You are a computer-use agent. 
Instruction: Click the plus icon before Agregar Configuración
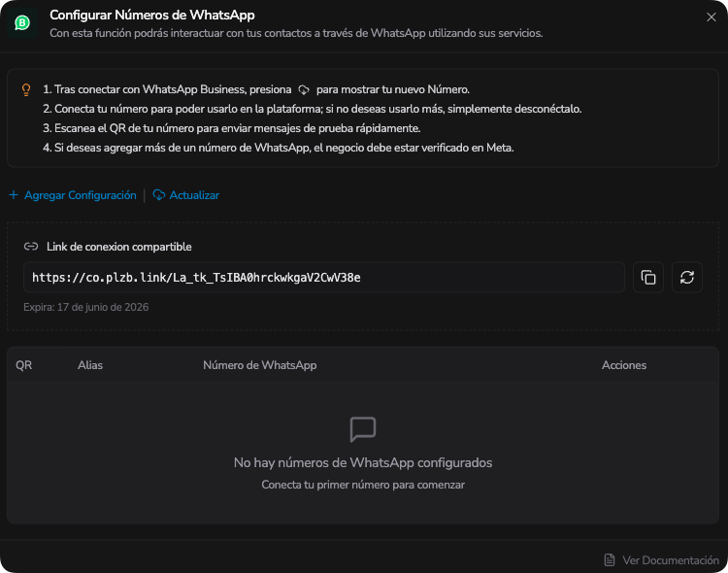(x=14, y=194)
